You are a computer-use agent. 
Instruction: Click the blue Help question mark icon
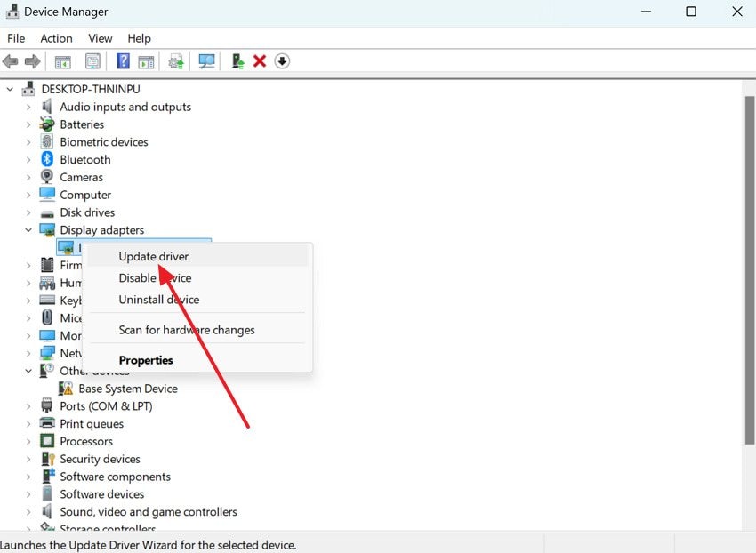123,61
